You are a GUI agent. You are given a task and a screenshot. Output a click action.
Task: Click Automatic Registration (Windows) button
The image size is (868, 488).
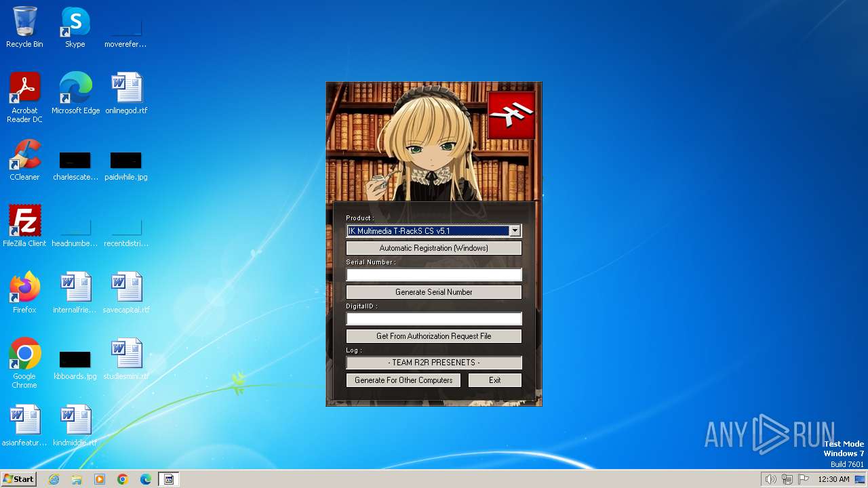434,248
